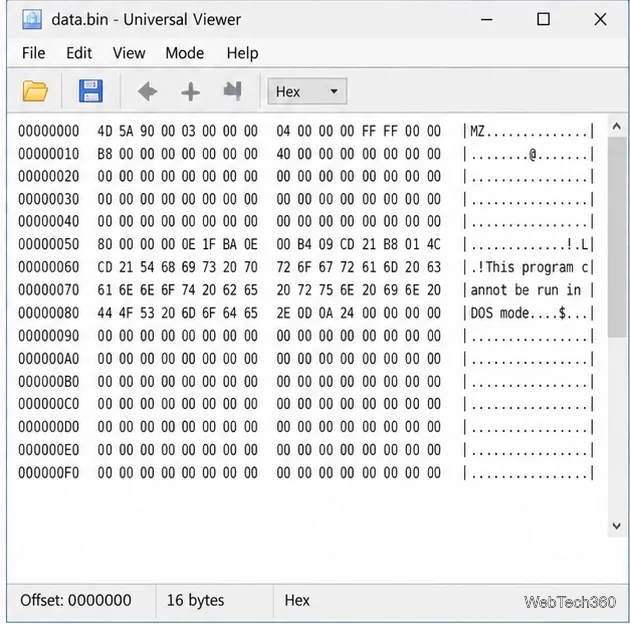Click the 5A byte in first row

(x=126, y=131)
